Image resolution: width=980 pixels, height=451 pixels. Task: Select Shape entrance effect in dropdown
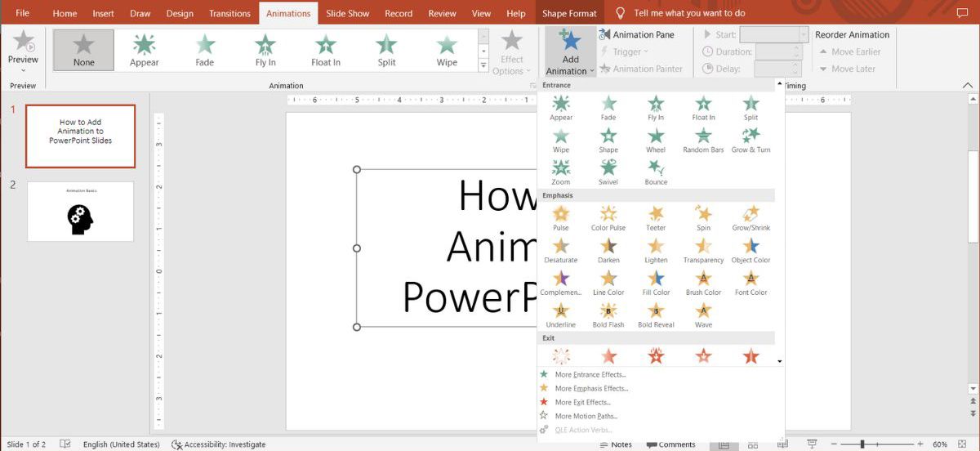[608, 140]
